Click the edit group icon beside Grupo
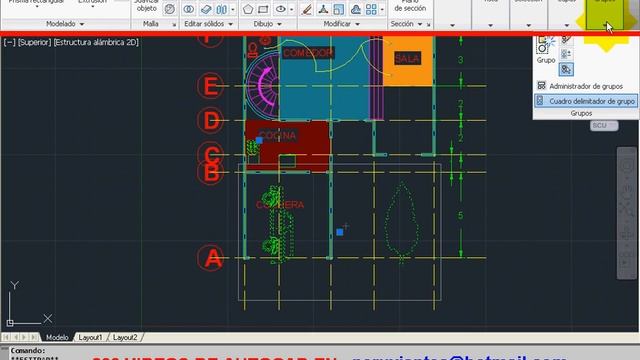This screenshot has height=360, width=640. 566,40
